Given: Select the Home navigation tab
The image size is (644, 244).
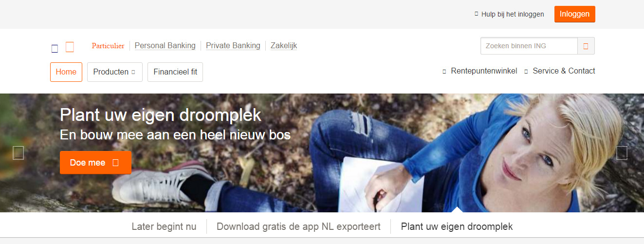Looking at the screenshot, I should pos(66,72).
